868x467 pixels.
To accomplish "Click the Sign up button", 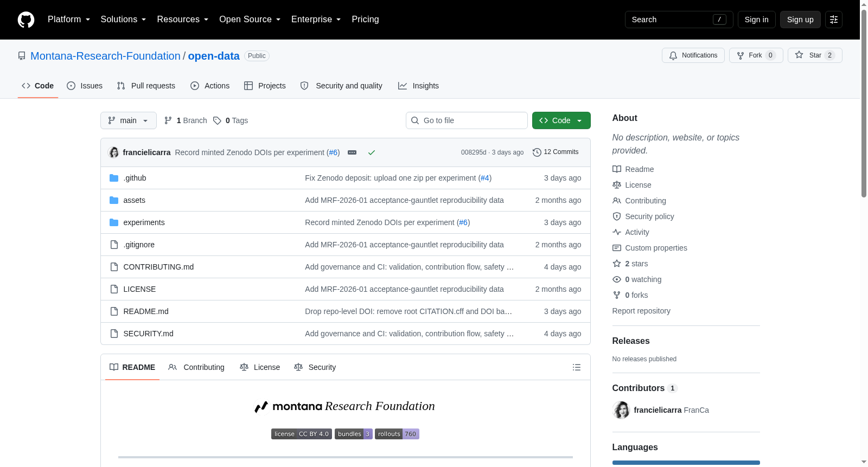I will [800, 20].
